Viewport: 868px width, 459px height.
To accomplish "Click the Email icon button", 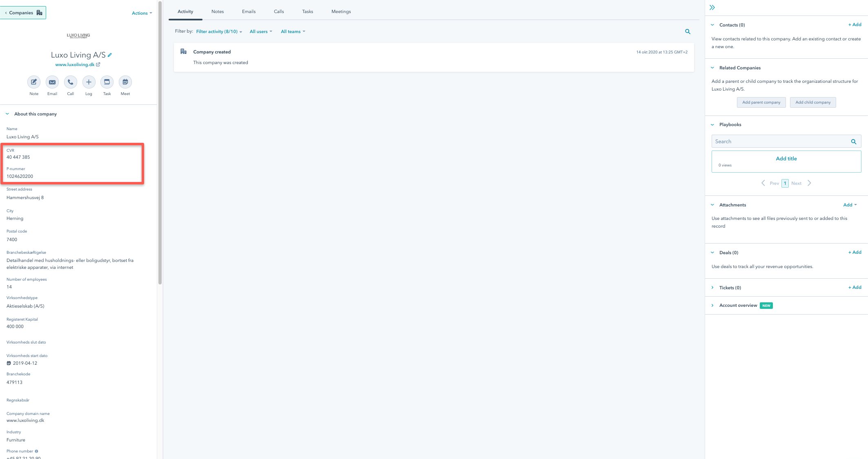I will point(52,82).
